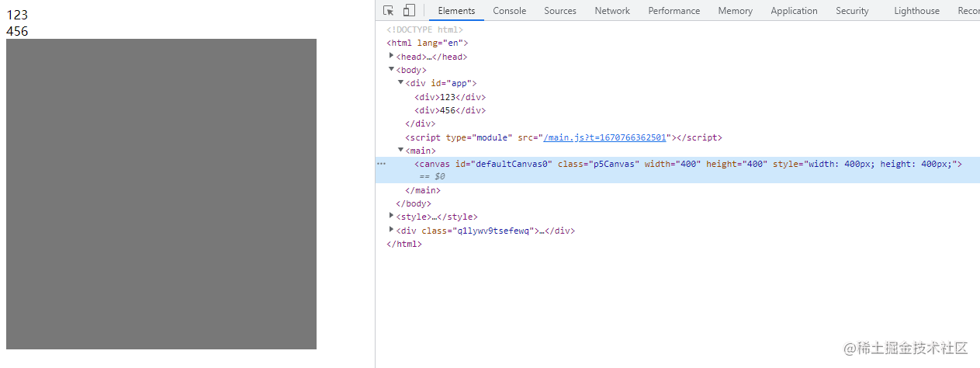Collapse the div id="app" node
Image resolution: width=980 pixels, height=368 pixels.
coord(401,82)
